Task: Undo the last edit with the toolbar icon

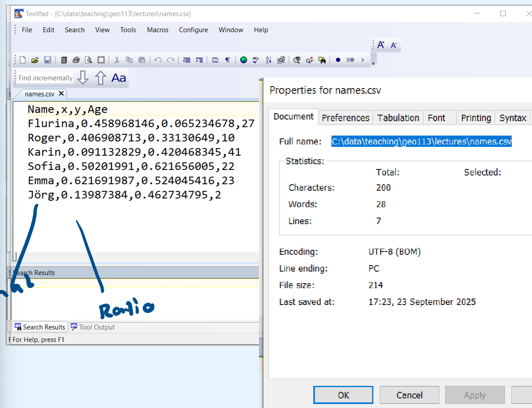Action: click(158, 60)
